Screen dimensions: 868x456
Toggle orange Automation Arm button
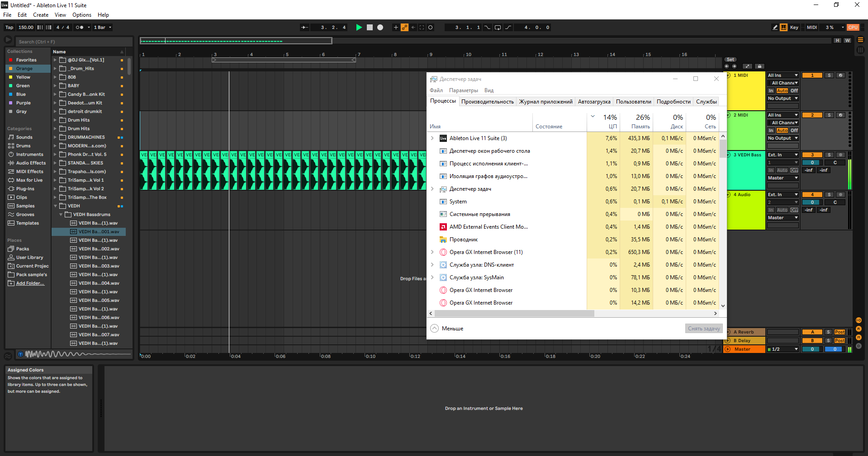[x=404, y=28]
